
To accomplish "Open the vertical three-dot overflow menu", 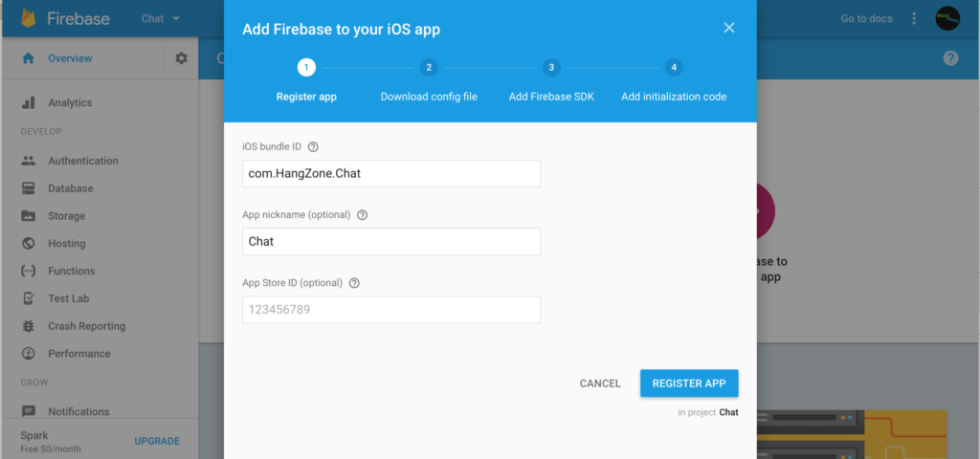I will (914, 19).
